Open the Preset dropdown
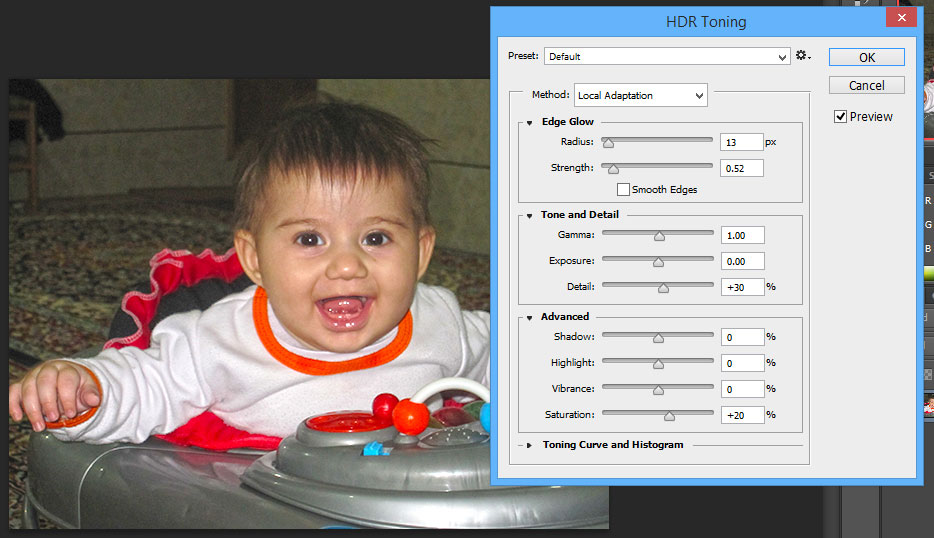Screen dimensions: 934x538 667,57
